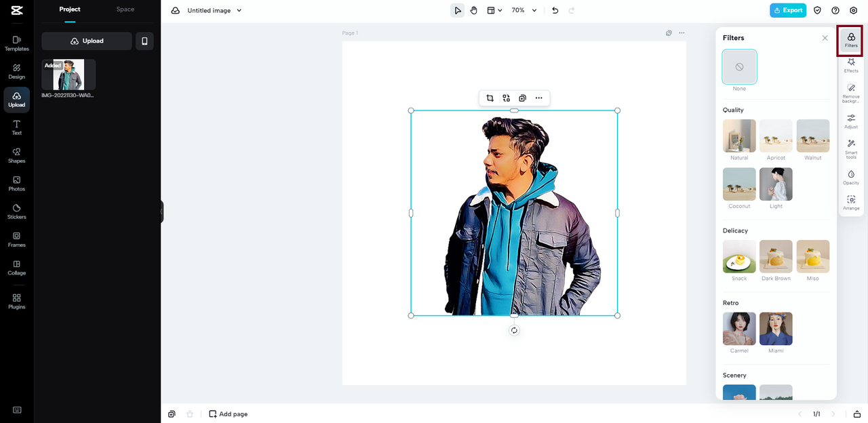The height and width of the screenshot is (423, 868).
Task: Click the redo arrow
Action: [572, 10]
